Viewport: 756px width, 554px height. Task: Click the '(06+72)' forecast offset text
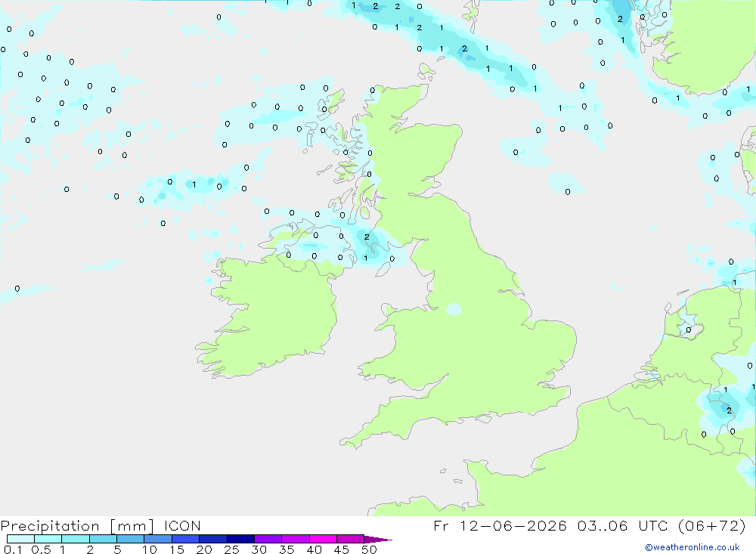pos(711,525)
